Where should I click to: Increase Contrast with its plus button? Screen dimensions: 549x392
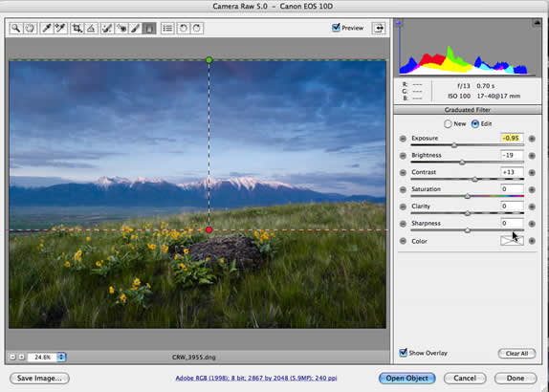click(532, 172)
